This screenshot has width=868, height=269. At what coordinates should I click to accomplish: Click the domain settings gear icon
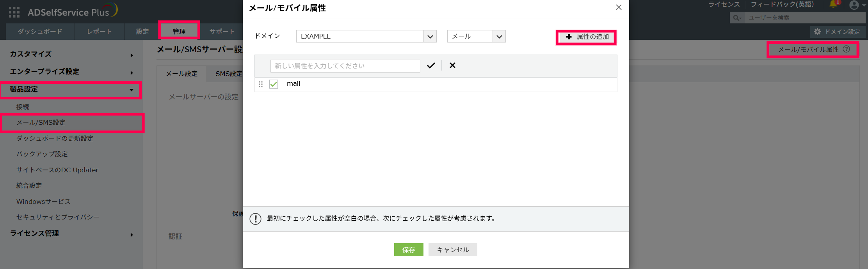click(x=817, y=32)
